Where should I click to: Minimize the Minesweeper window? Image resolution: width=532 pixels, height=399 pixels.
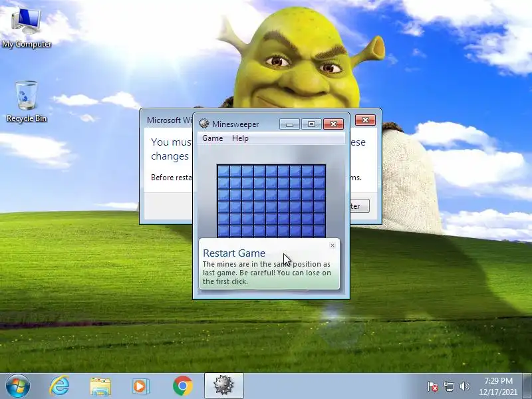pyautogui.click(x=289, y=124)
